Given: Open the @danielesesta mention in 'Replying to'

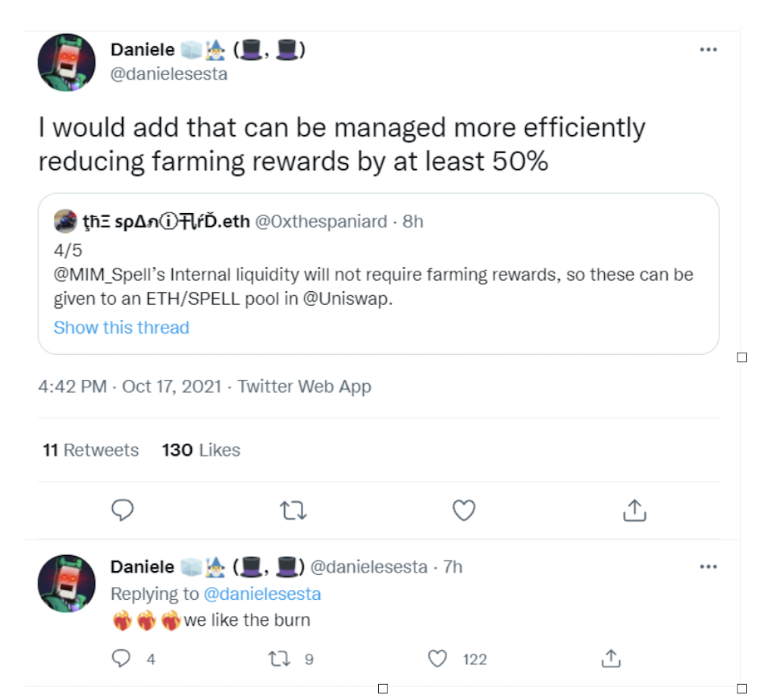Looking at the screenshot, I should click(262, 594).
